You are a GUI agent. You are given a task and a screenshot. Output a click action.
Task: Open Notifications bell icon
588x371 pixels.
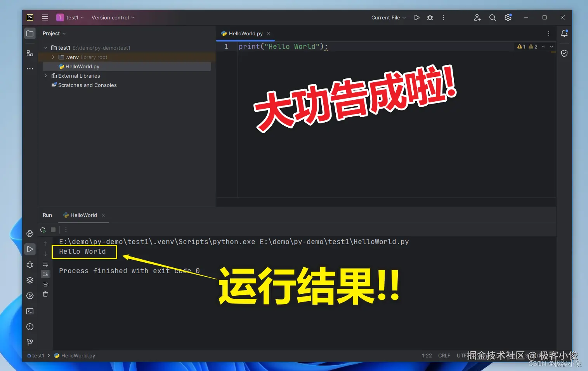coord(564,33)
